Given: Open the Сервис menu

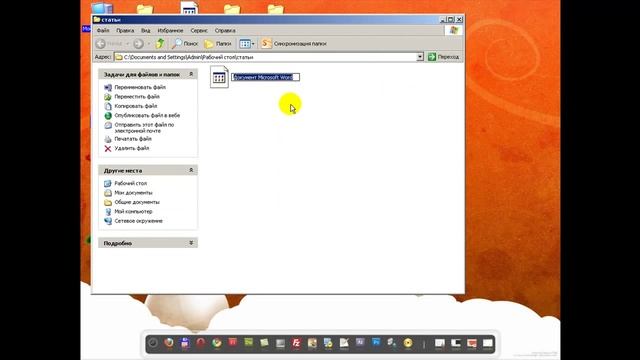Looking at the screenshot, I should (199, 31).
